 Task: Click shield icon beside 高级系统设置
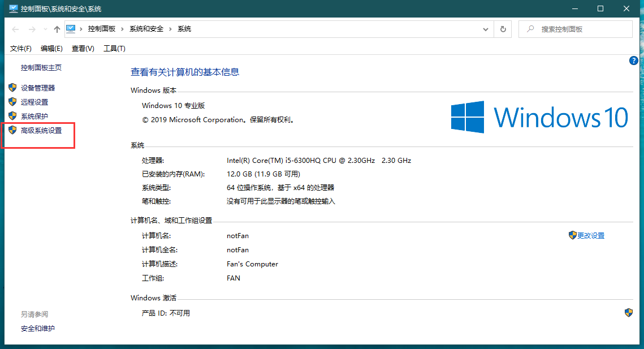(12, 130)
